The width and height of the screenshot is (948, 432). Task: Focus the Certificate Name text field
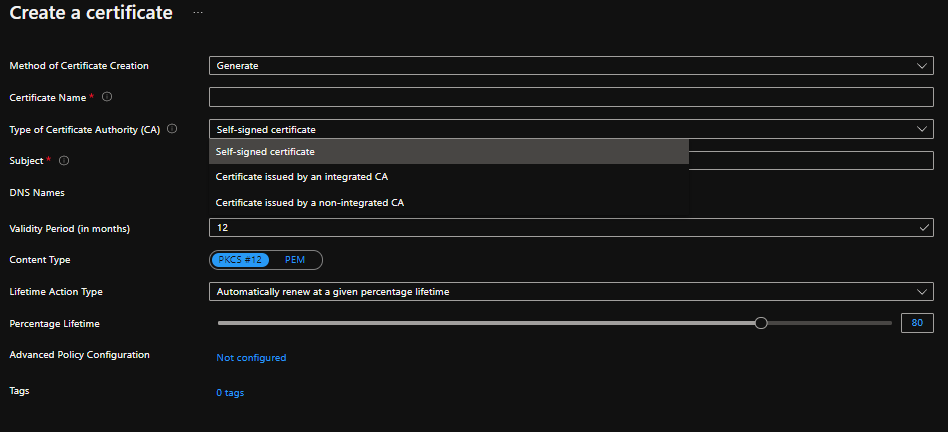tap(571, 97)
